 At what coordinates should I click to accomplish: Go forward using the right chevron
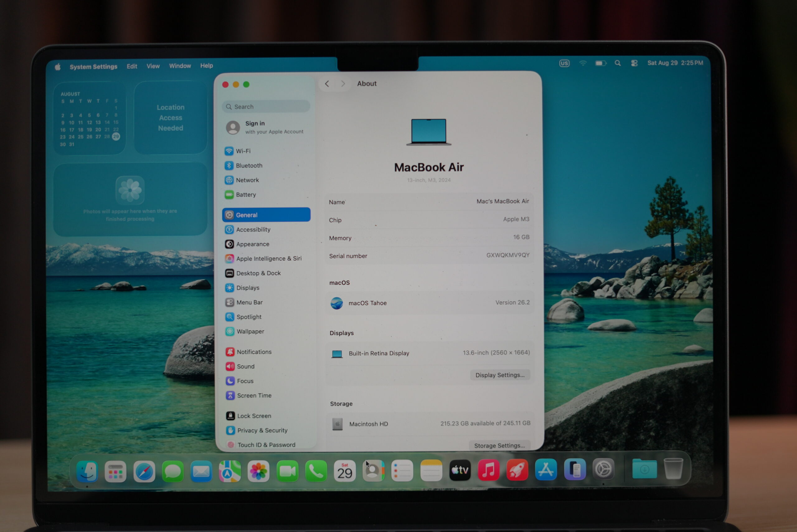point(343,84)
